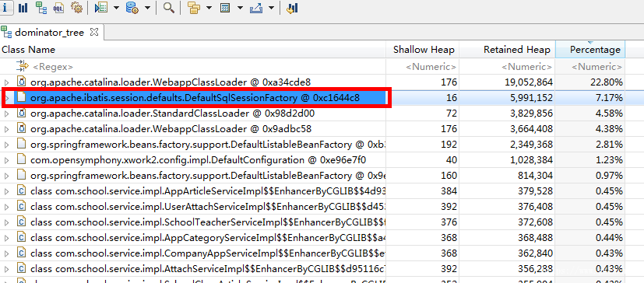Open the Dominator Tree toolbar icon
Viewport: 644px width, 283px height.
tap(40, 7)
